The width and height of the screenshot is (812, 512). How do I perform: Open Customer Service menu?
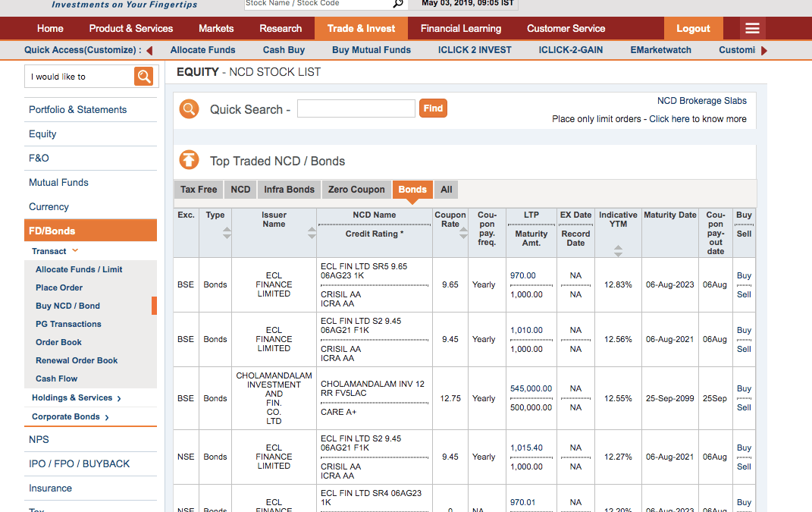[566, 29]
